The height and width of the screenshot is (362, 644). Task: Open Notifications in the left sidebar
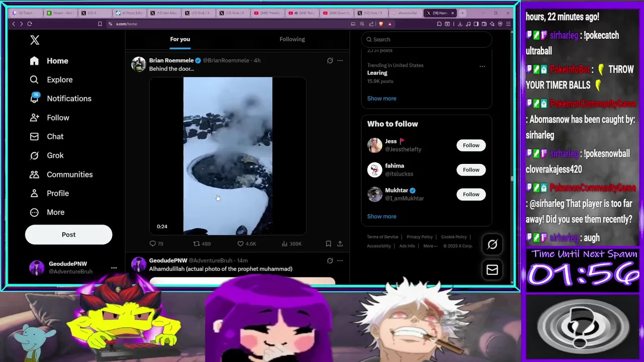pos(60,99)
